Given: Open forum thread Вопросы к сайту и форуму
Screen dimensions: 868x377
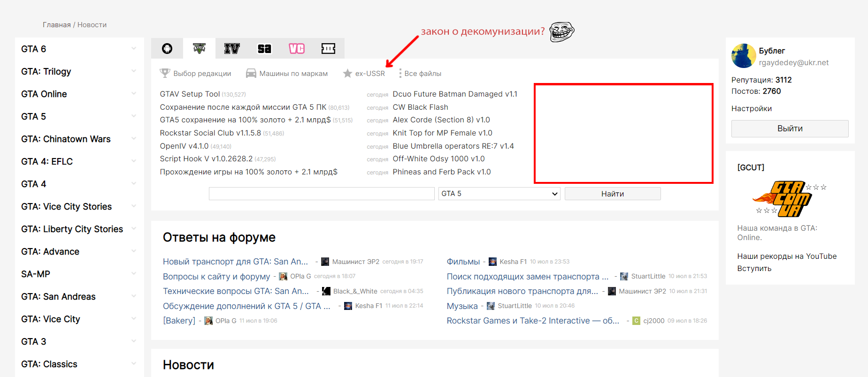Looking at the screenshot, I should 216,277.
